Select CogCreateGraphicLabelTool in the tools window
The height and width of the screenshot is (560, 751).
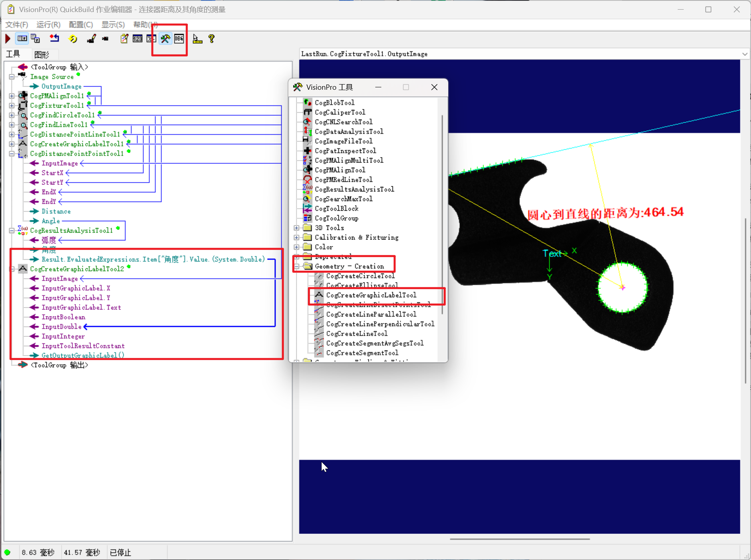pos(371,295)
